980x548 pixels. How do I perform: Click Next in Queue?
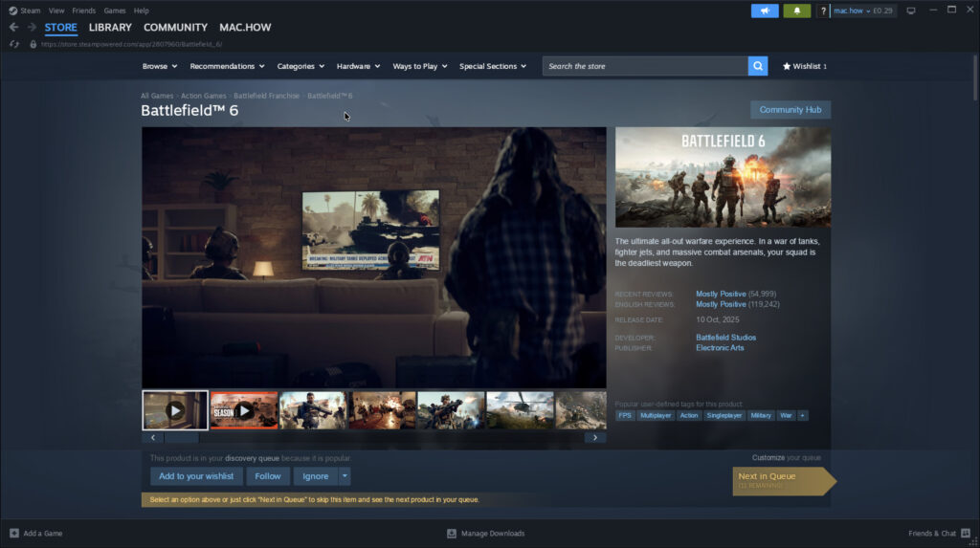click(784, 480)
